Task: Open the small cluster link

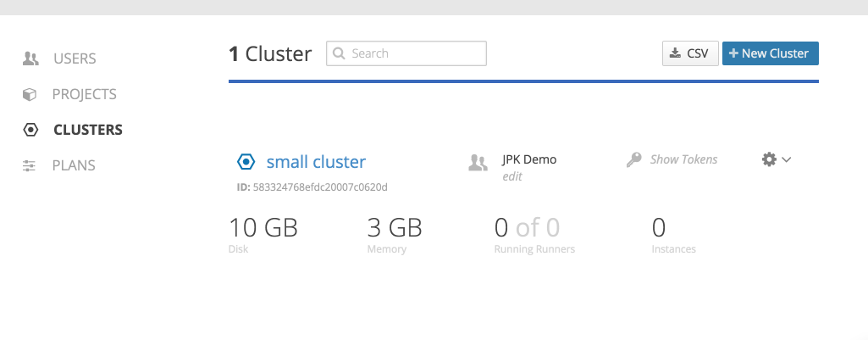Action: tap(316, 162)
